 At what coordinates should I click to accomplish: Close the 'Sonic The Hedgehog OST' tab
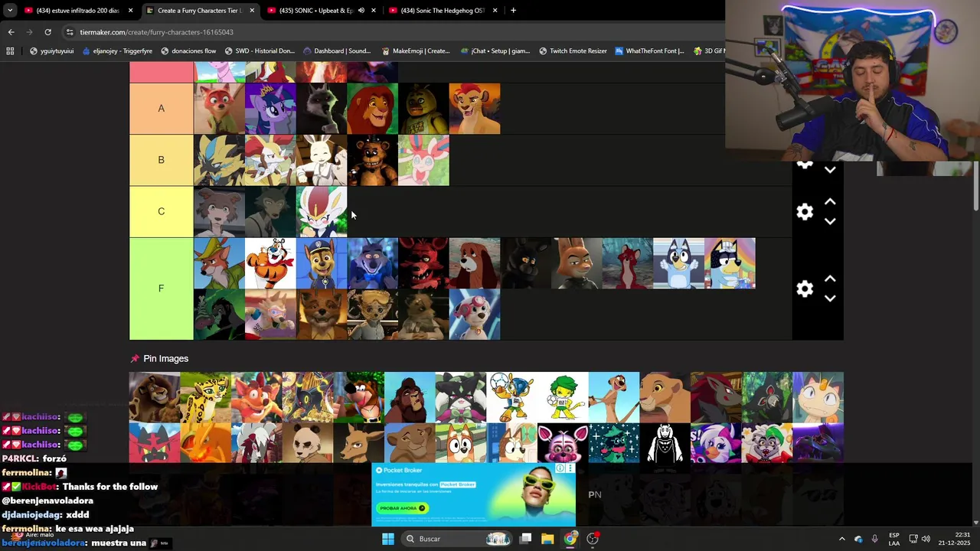tap(495, 11)
